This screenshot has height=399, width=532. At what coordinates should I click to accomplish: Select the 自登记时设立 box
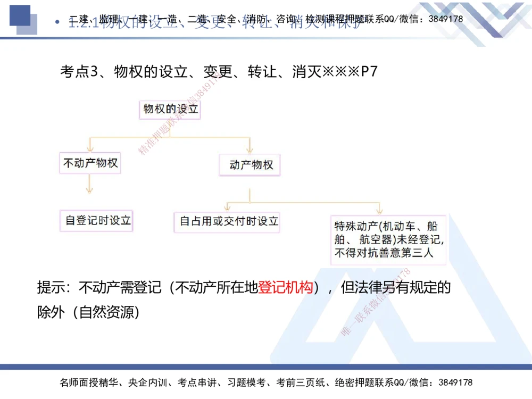pyautogui.click(x=96, y=221)
